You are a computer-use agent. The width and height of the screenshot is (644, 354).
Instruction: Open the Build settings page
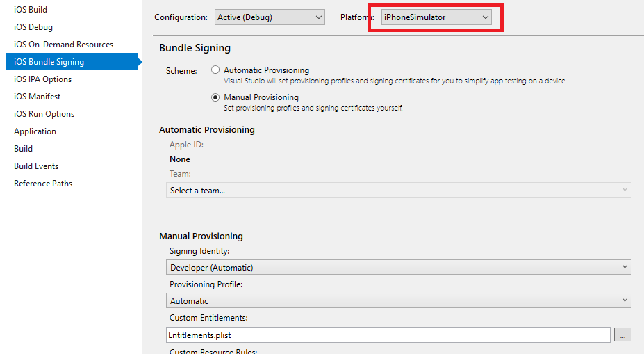[24, 148]
